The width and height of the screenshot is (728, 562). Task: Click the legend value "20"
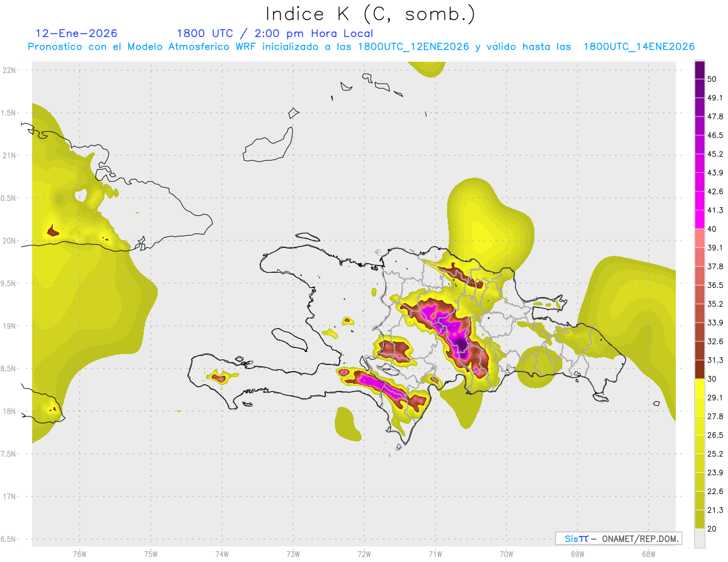[x=713, y=529]
